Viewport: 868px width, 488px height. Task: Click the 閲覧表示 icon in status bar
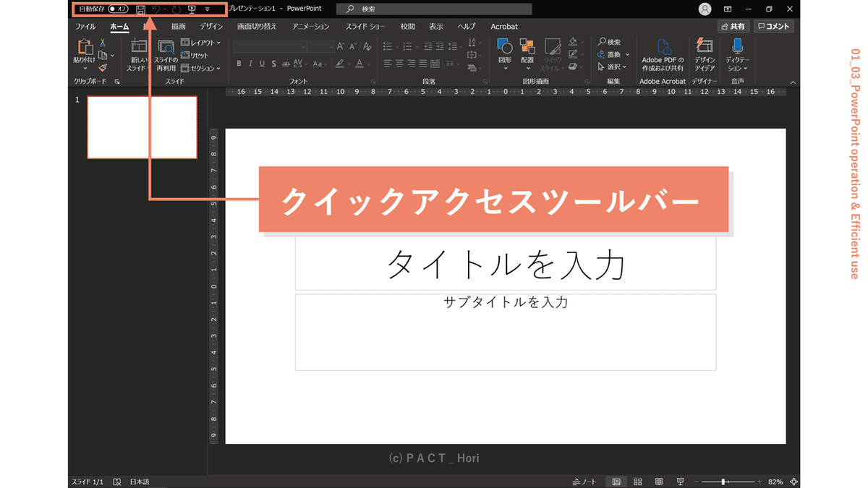click(x=658, y=481)
